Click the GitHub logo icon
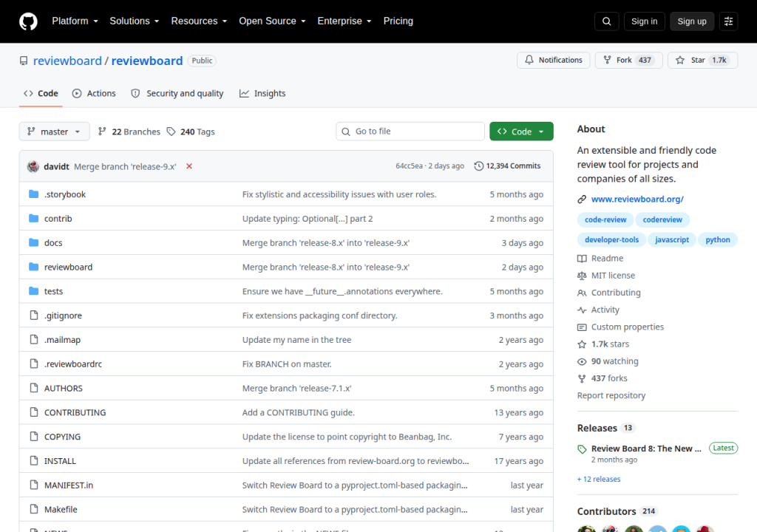The width and height of the screenshot is (757, 532). click(28, 21)
